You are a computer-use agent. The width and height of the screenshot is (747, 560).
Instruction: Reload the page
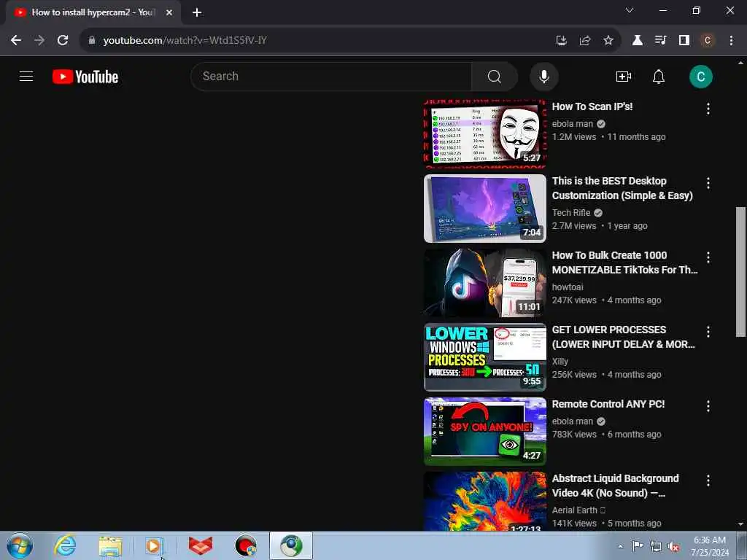click(63, 41)
